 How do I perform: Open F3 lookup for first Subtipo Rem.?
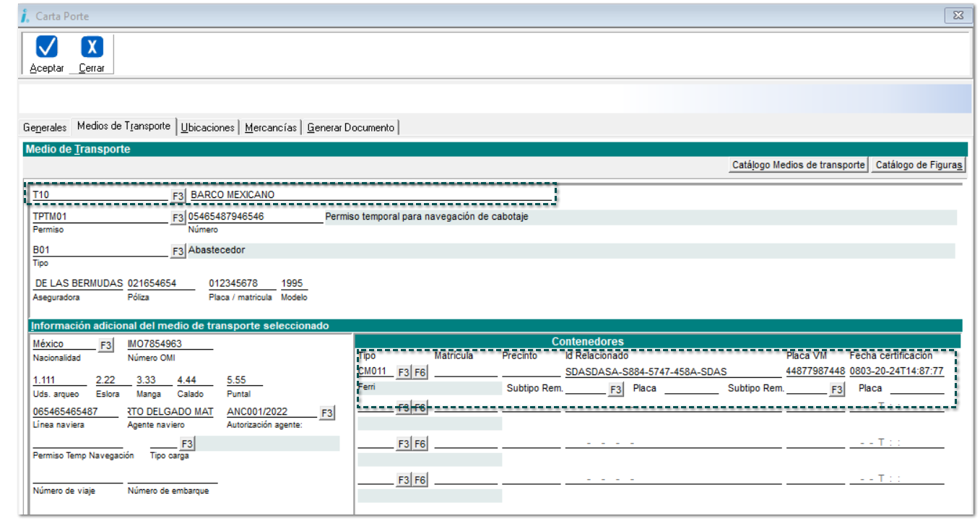click(615, 389)
